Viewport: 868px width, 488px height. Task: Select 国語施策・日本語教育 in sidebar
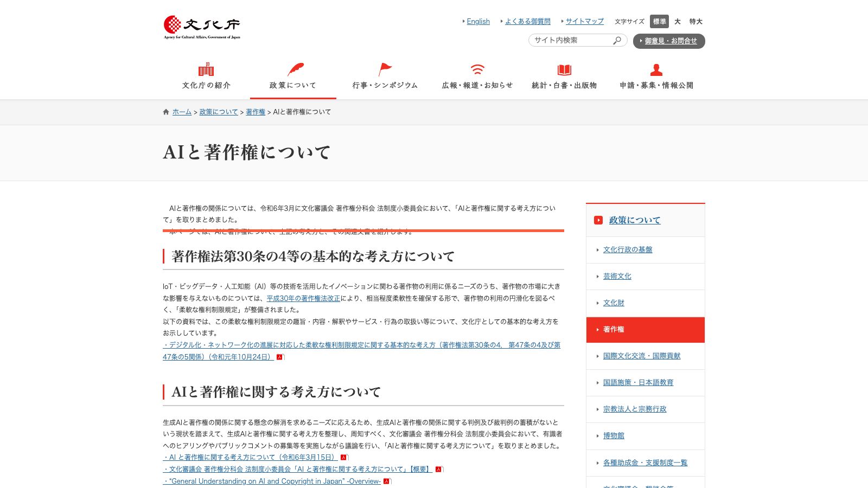point(638,383)
